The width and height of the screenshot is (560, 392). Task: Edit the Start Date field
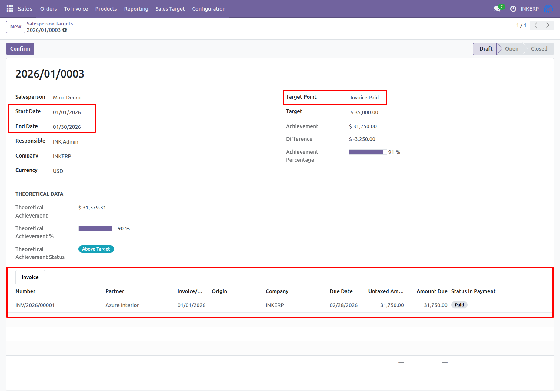pyautogui.click(x=67, y=112)
